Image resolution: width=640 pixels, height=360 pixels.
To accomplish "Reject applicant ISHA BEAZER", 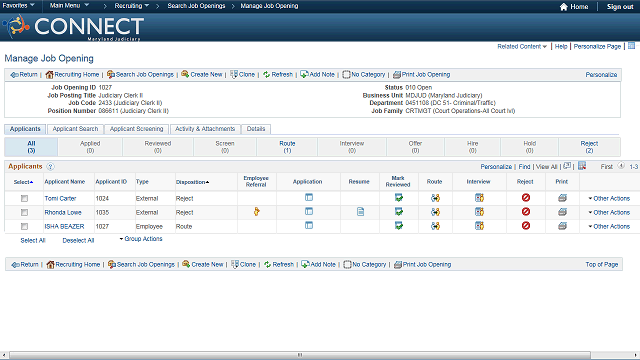I will point(526,225).
